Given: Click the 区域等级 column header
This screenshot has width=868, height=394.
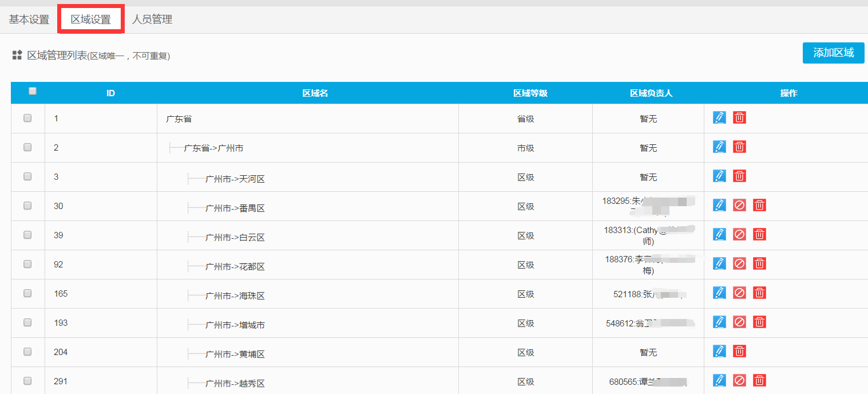Looking at the screenshot, I should point(530,93).
